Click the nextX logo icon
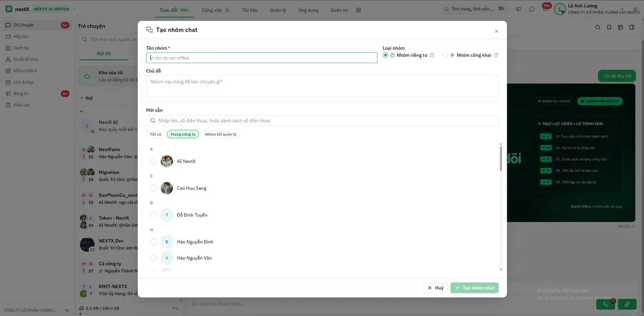644x316 pixels. pyautogui.click(x=9, y=9)
